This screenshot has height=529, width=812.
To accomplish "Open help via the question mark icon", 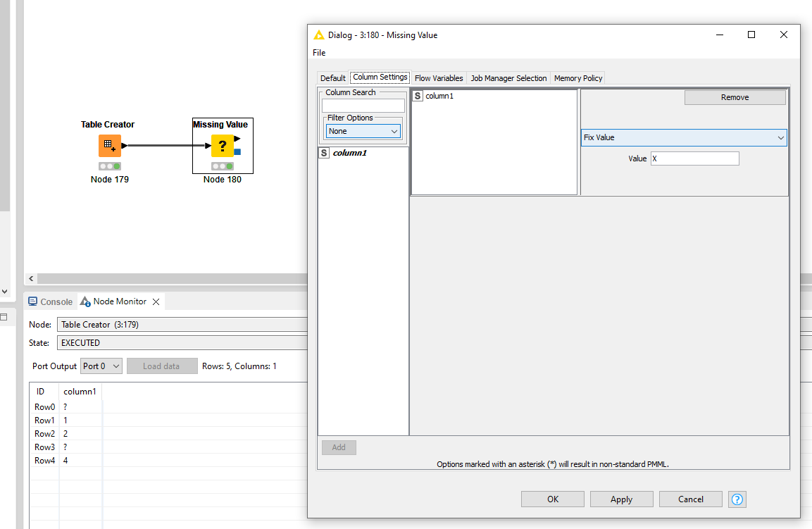I will click(x=737, y=499).
